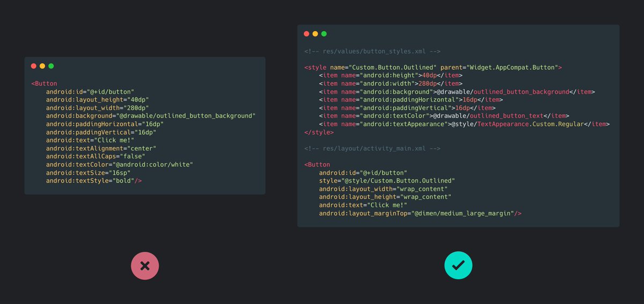Click the red dot in the left code window
The width and height of the screenshot is (644, 304).
click(x=34, y=66)
